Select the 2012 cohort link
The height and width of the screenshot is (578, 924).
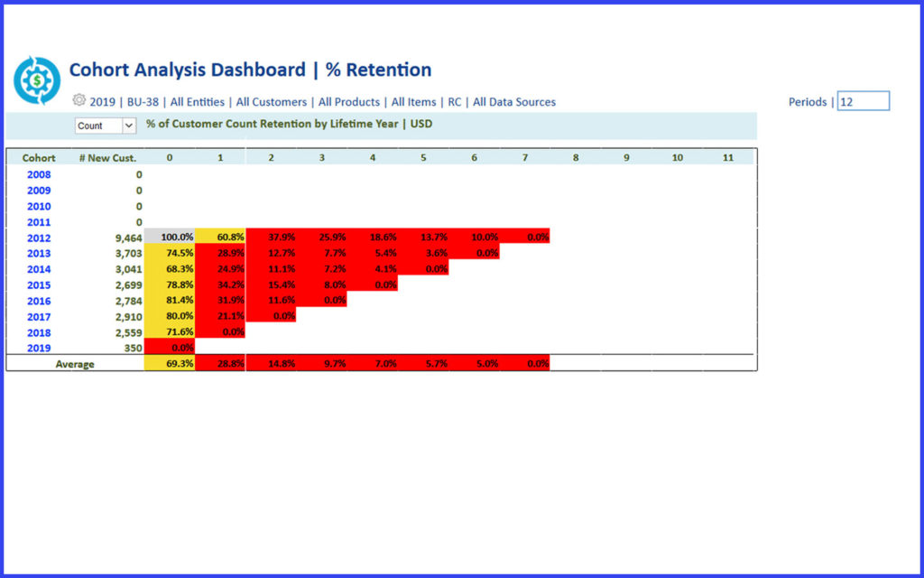click(39, 237)
